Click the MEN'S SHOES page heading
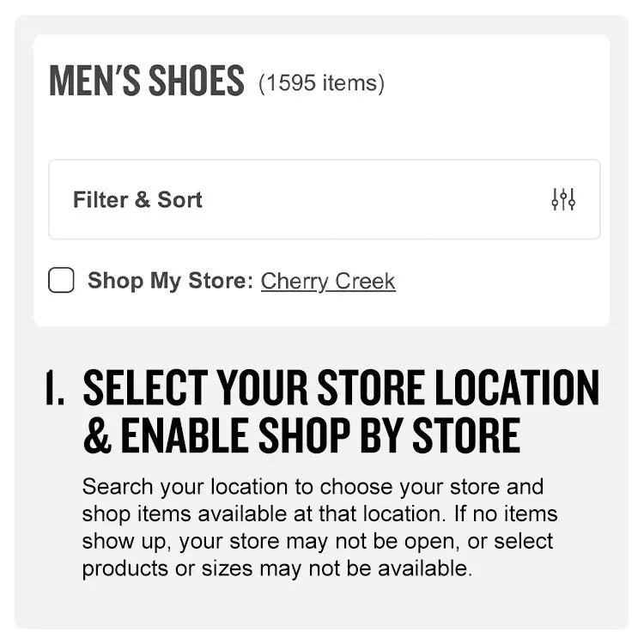The height and width of the screenshot is (644, 644). (x=147, y=82)
